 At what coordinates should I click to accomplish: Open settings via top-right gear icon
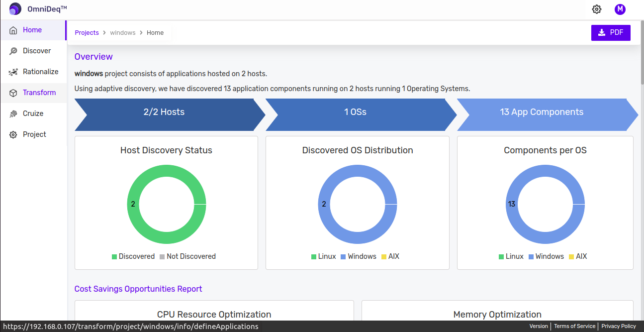(597, 9)
